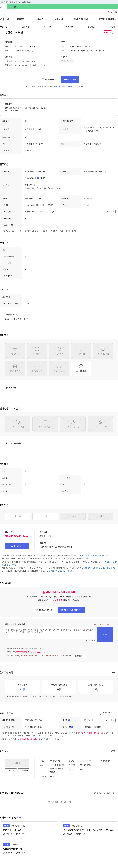Viewport: 118px width, 868px height.
Task: Switch to the 기업정보 section tab
Action: pos(113,27)
